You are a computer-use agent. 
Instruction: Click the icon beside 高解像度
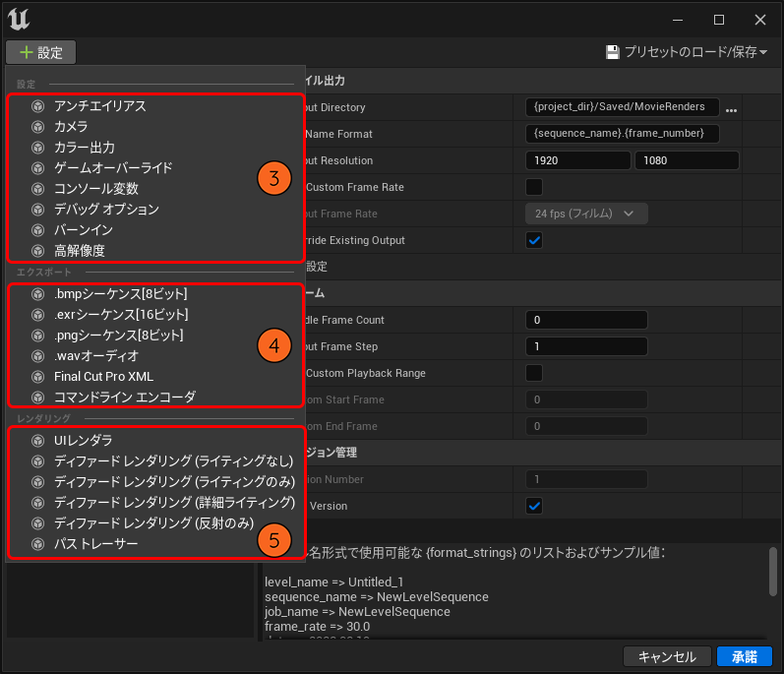click(x=38, y=251)
